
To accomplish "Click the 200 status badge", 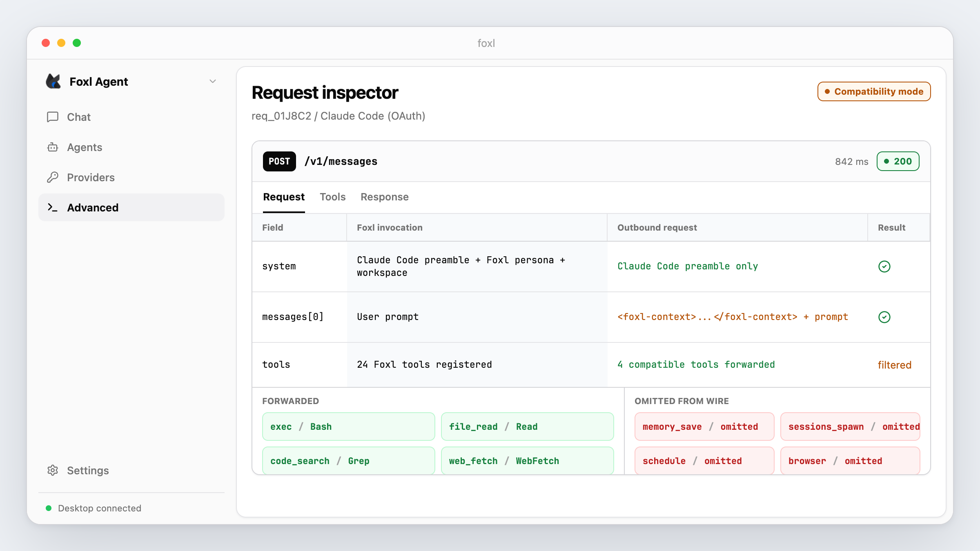I will coord(898,161).
